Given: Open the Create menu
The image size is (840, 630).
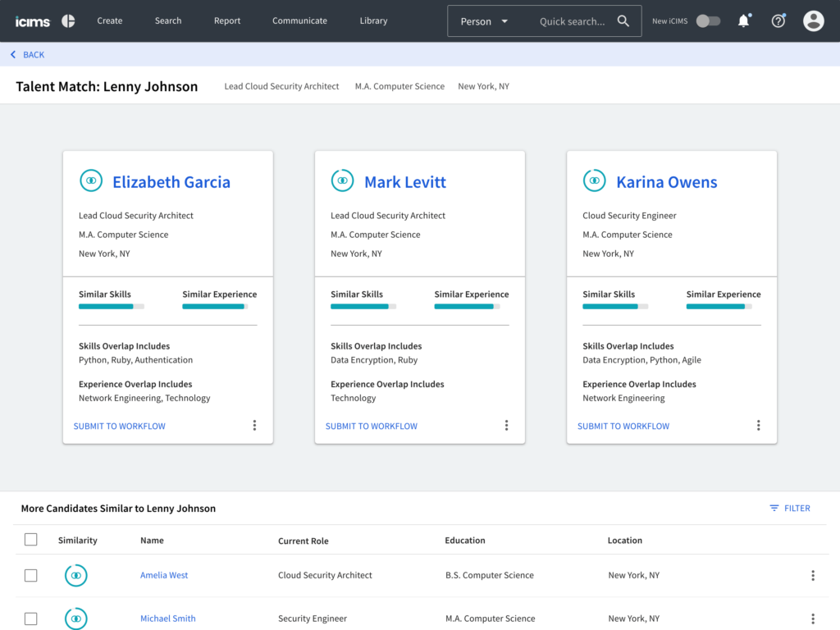Looking at the screenshot, I should click(x=110, y=21).
